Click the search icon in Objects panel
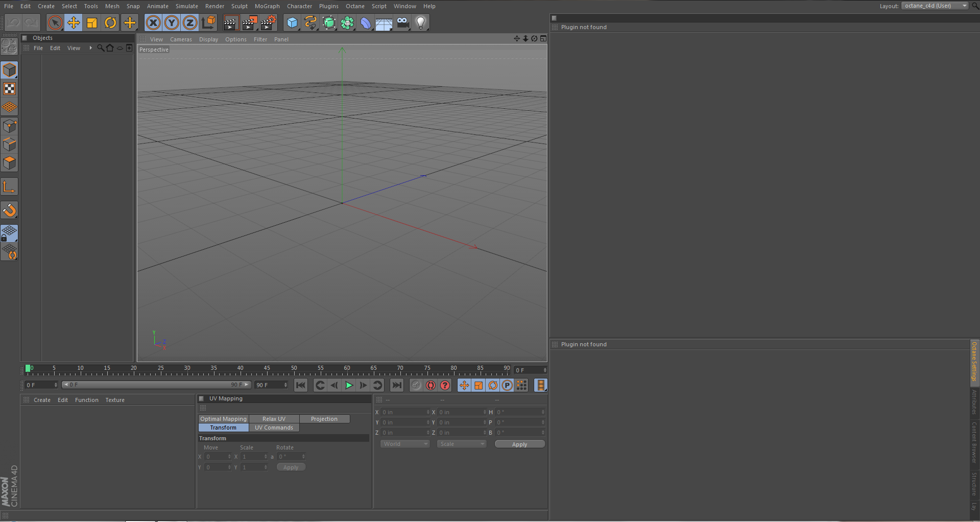 (101, 48)
